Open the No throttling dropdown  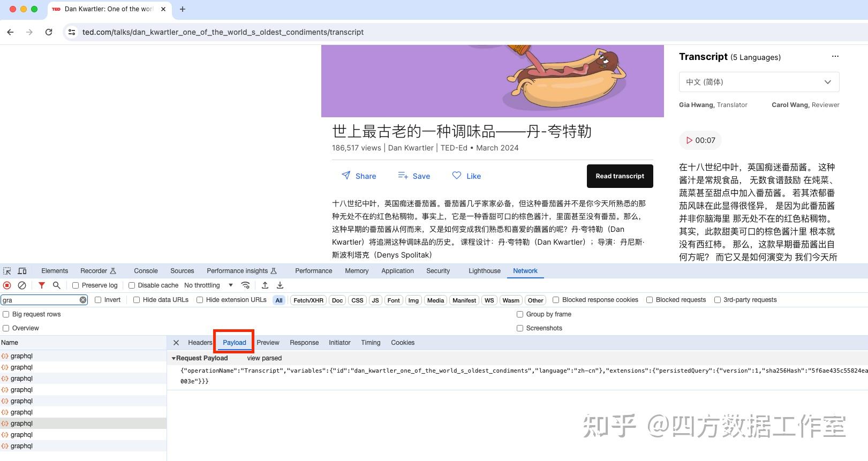pos(208,285)
